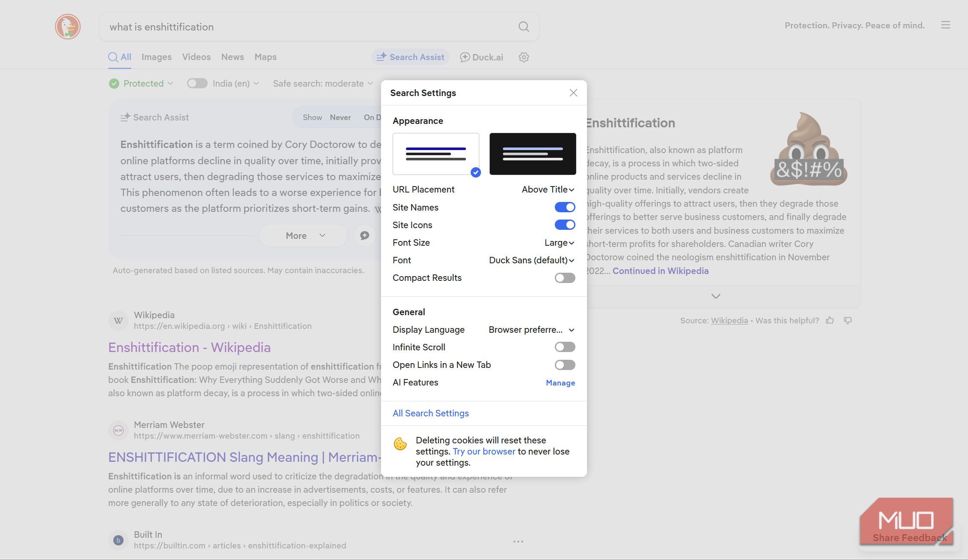Screen dimensions: 968x560
Task: Toggle the India (en) region switch
Action: (197, 84)
